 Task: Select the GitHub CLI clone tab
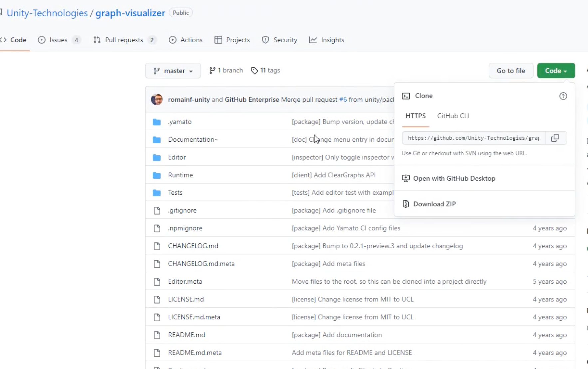click(x=453, y=116)
